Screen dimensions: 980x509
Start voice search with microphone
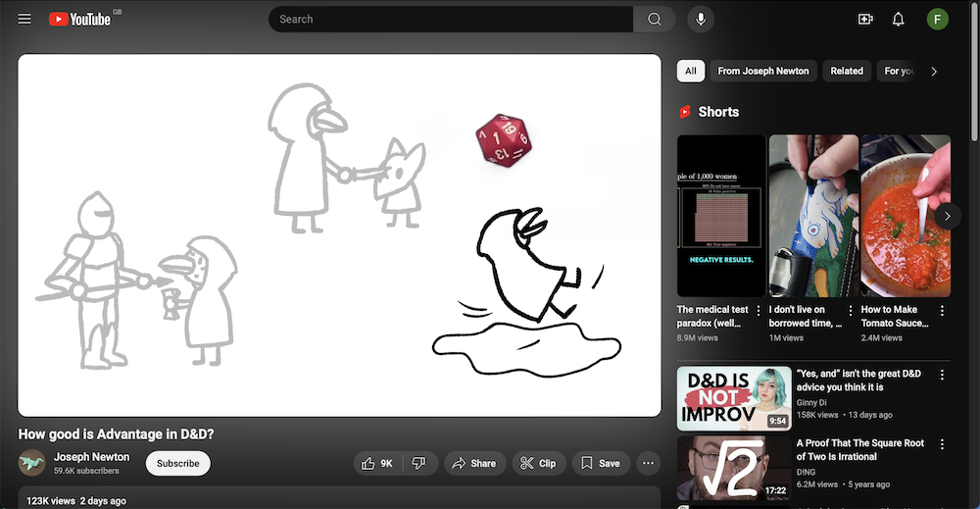[x=701, y=19]
